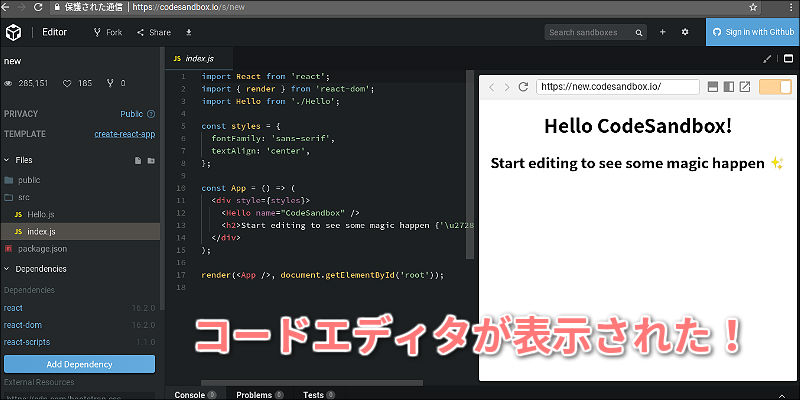Create a new sandbox with the plus icon
The width and height of the screenshot is (800, 400).
pos(663,32)
